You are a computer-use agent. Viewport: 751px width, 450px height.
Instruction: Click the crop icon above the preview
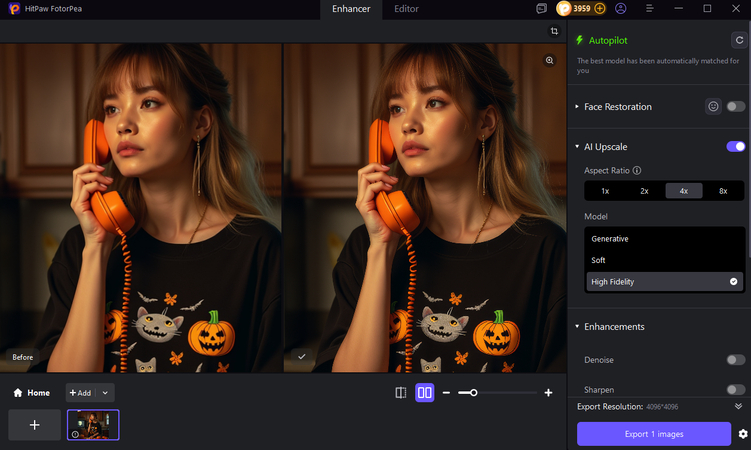554,31
